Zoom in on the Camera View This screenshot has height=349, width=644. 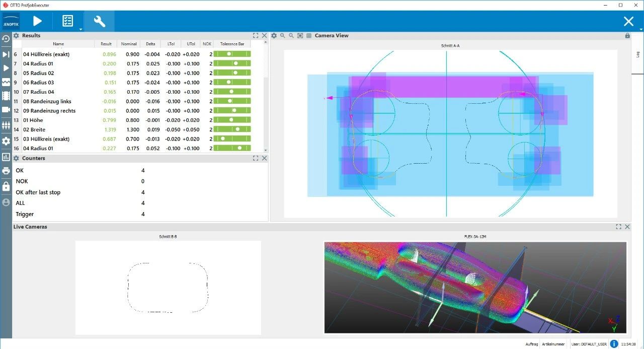pyautogui.click(x=283, y=36)
